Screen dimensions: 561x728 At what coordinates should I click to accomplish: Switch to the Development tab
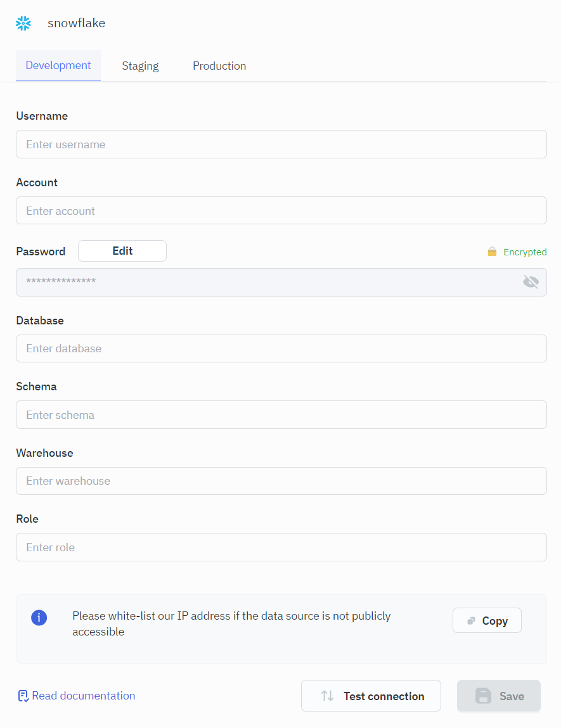[58, 66]
